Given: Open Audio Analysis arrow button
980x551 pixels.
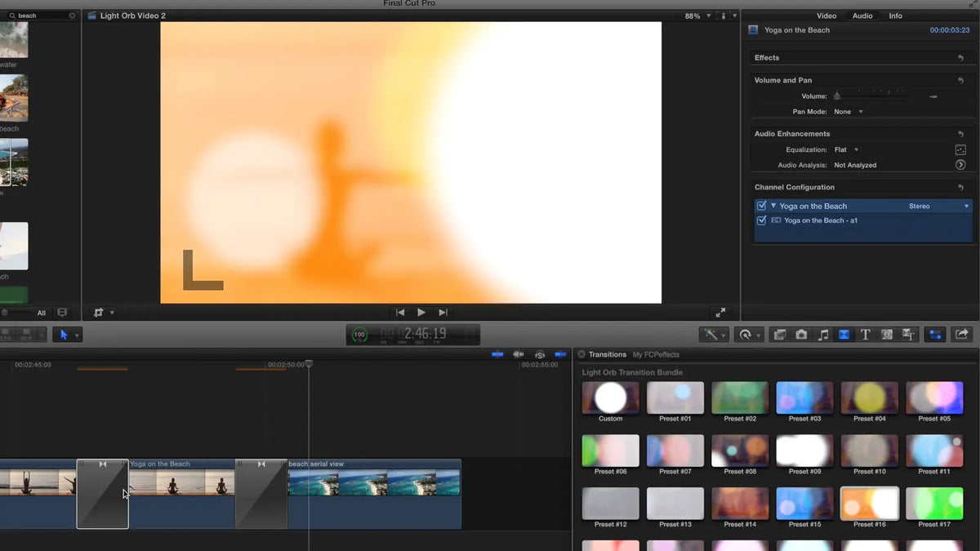Looking at the screenshot, I should 960,165.
